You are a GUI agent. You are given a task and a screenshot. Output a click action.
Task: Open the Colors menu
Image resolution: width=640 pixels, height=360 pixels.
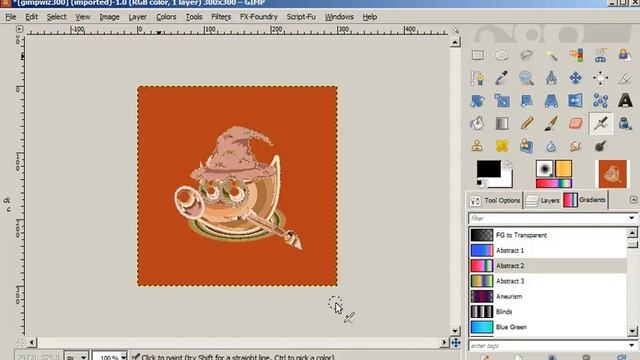[x=166, y=17]
